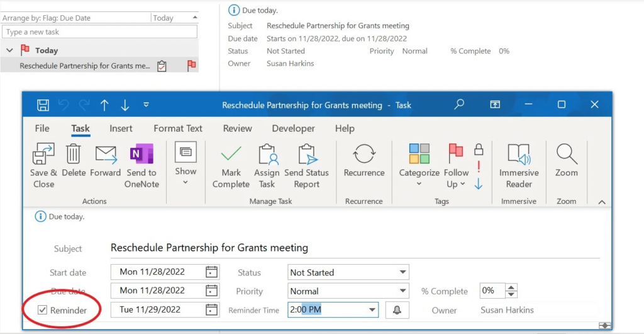Switch to the Format Text tab

pyautogui.click(x=178, y=128)
